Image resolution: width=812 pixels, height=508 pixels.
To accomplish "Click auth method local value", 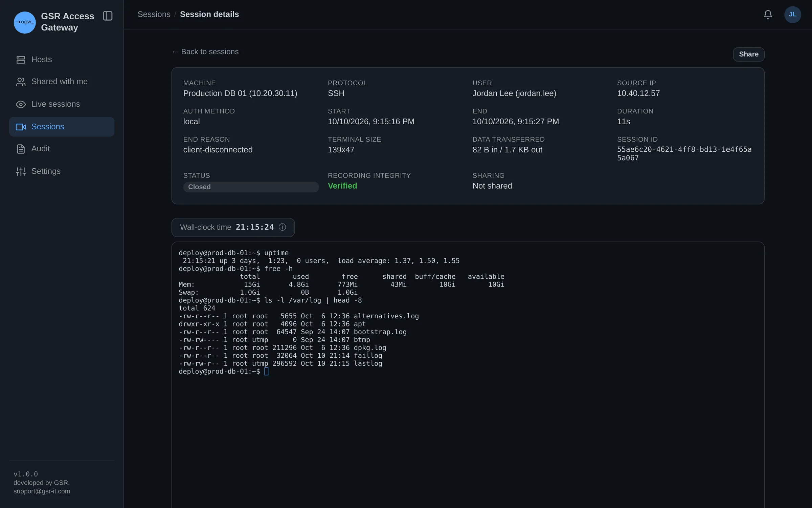I will (x=191, y=122).
